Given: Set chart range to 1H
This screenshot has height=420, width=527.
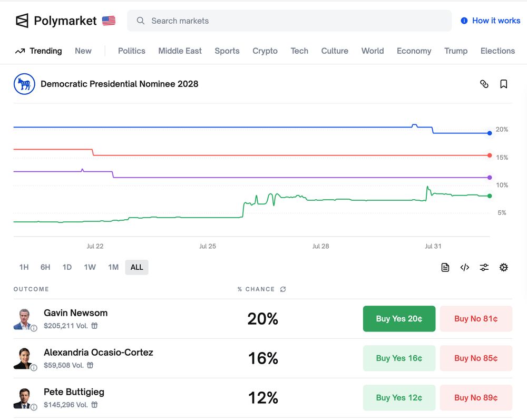Looking at the screenshot, I should [24, 268].
